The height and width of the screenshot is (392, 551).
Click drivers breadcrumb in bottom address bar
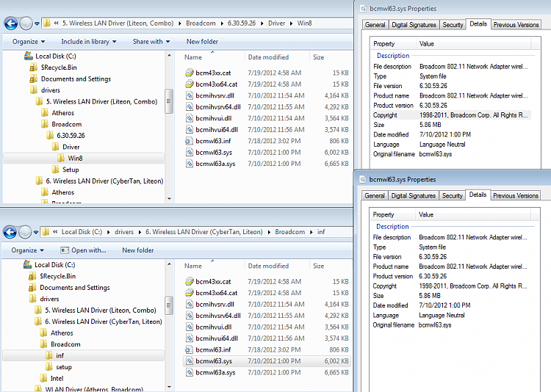click(x=124, y=232)
